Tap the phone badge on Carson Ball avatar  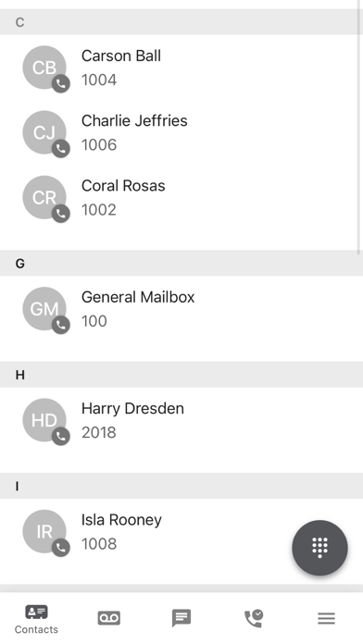[61, 84]
